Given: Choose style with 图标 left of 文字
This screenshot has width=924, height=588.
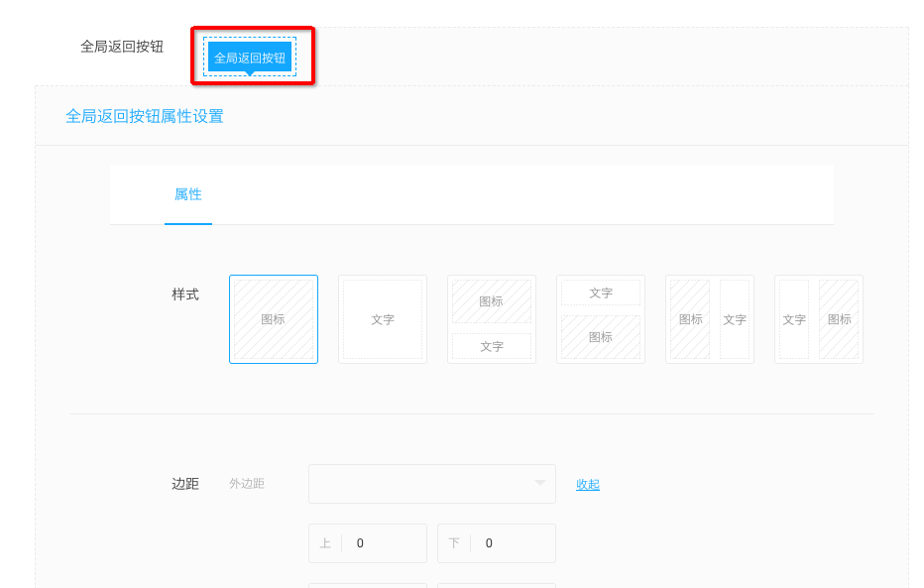Looking at the screenshot, I should (710, 319).
